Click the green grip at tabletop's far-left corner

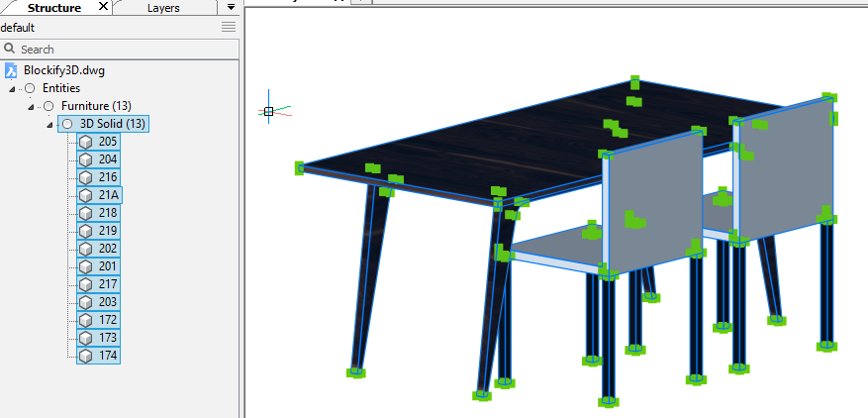[300, 167]
